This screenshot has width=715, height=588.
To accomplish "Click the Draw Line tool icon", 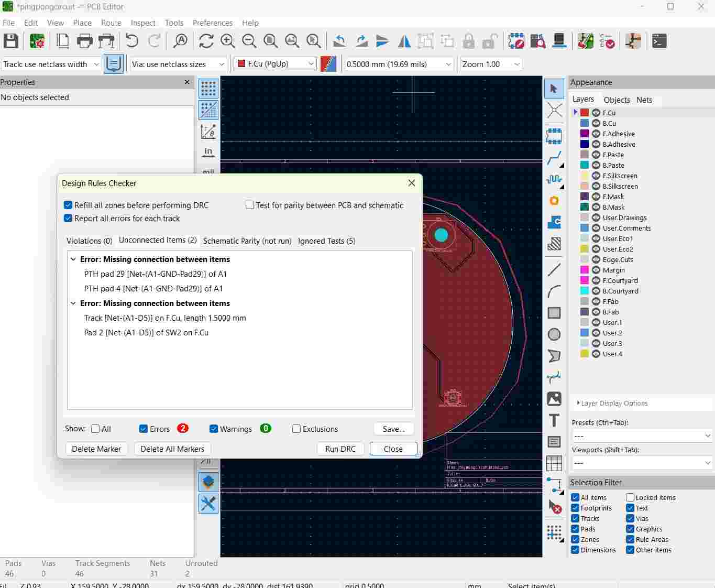I will pos(554,270).
